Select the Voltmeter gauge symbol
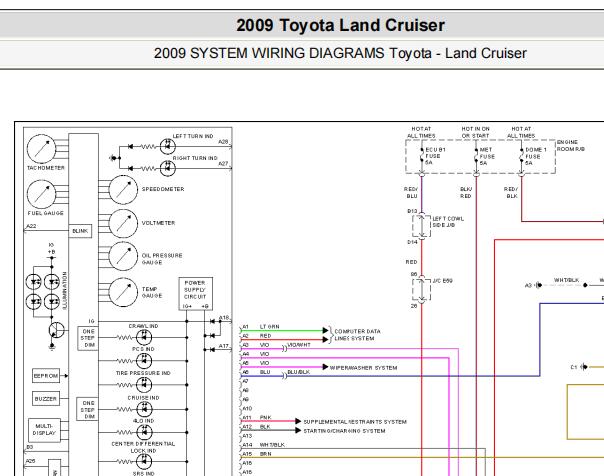 point(123,223)
